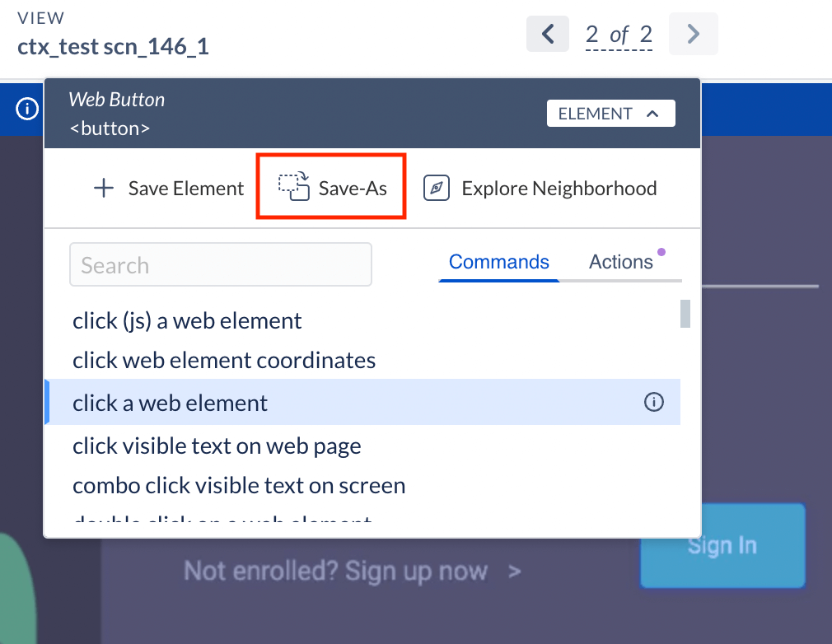
Task: Choose 'click web element coordinates' command
Action: pyautogui.click(x=224, y=360)
